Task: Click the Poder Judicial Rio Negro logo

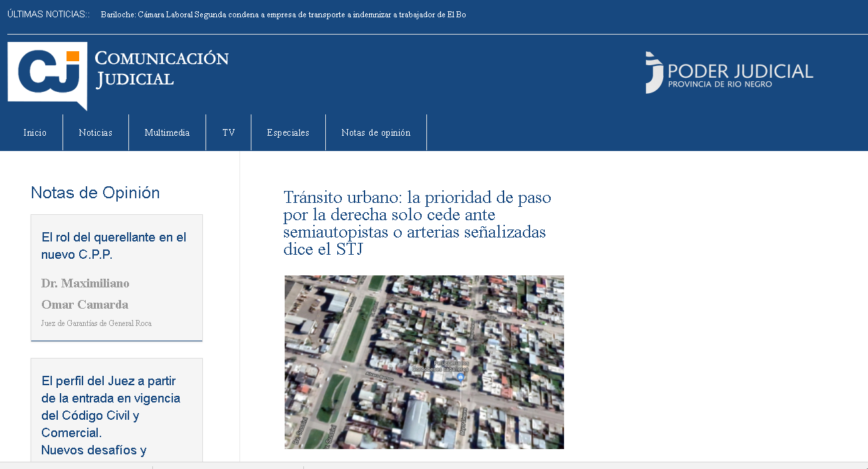Action: tap(728, 72)
